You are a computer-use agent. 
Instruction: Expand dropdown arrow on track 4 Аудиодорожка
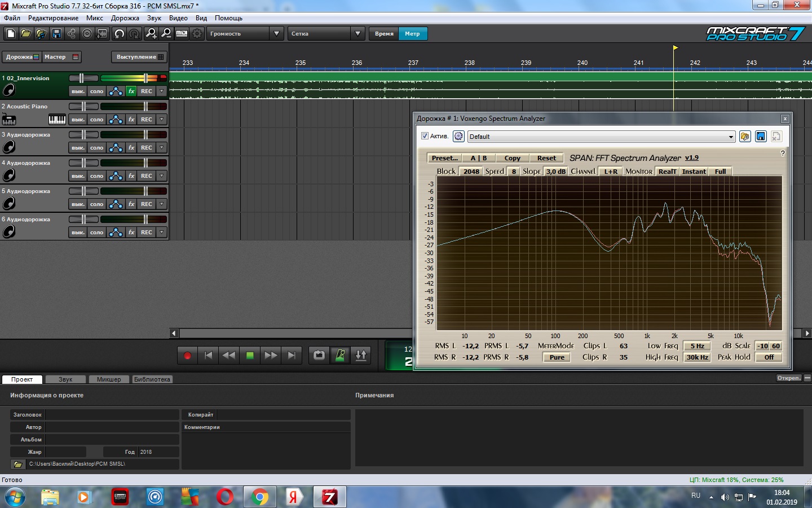162,176
